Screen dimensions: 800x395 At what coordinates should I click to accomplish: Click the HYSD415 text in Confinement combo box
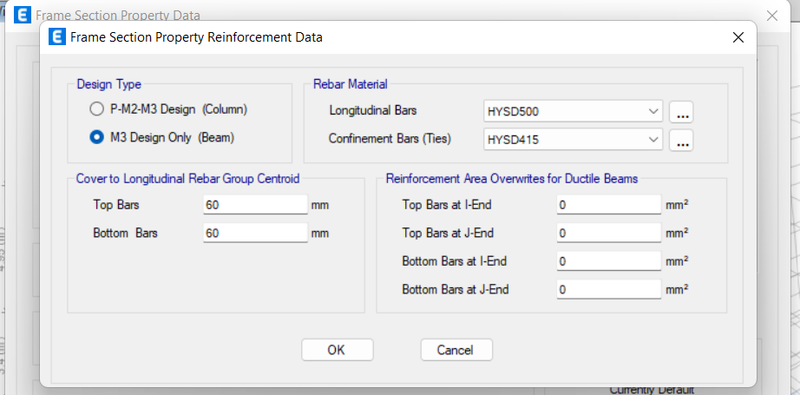click(x=513, y=140)
